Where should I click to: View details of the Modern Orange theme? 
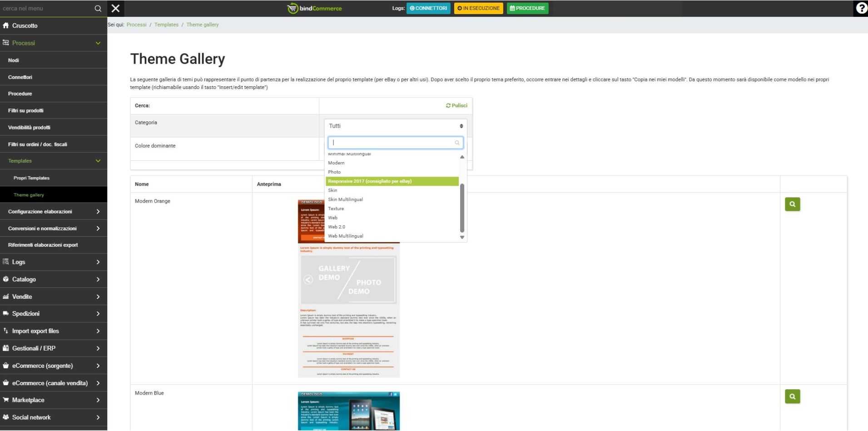tap(792, 204)
